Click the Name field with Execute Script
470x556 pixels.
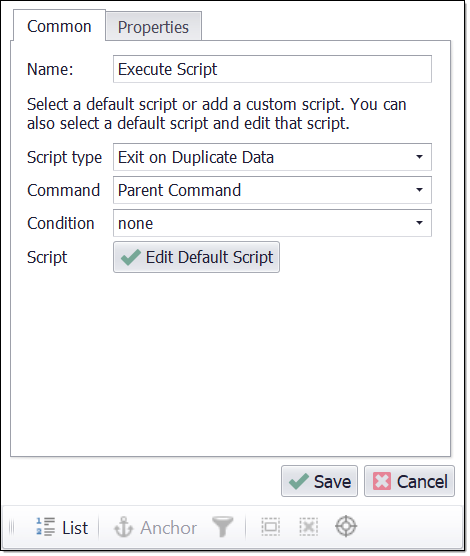click(272, 69)
